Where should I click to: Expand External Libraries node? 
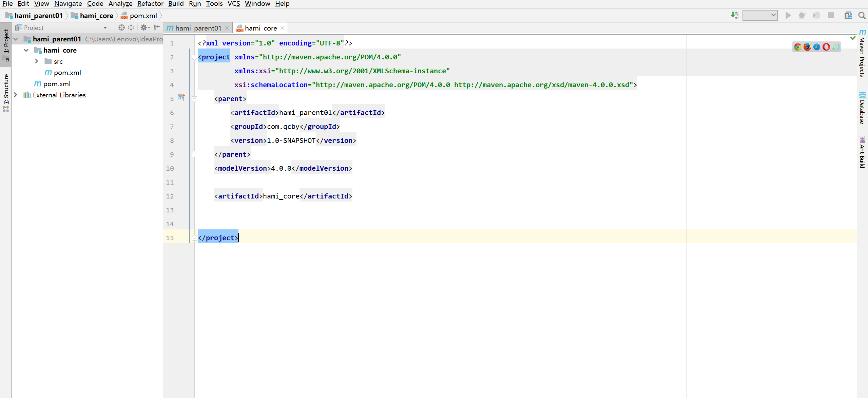[16, 95]
